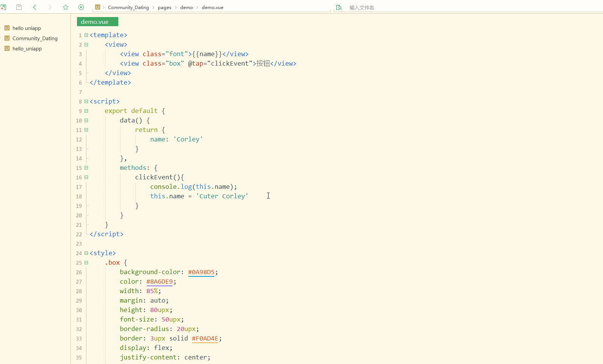The width and height of the screenshot is (603, 364).
Task: Select Community_Dating project in sidebar
Action: coord(35,38)
